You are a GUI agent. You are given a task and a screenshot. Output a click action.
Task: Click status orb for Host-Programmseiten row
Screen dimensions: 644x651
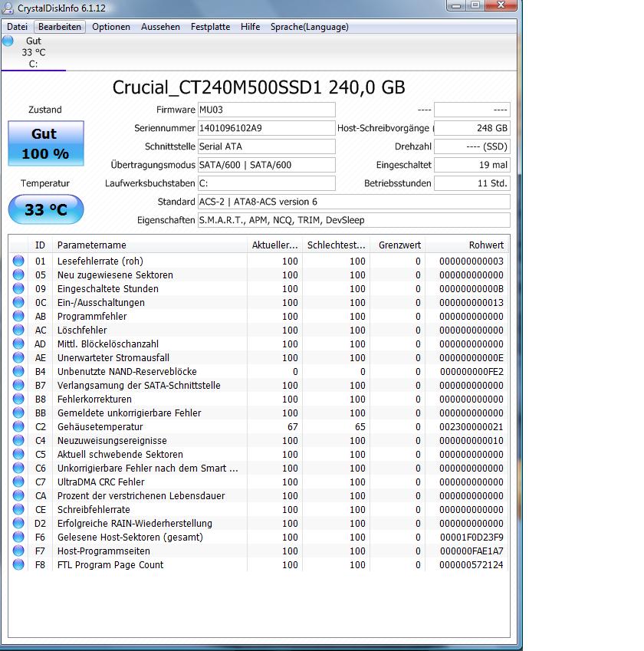coord(18,551)
